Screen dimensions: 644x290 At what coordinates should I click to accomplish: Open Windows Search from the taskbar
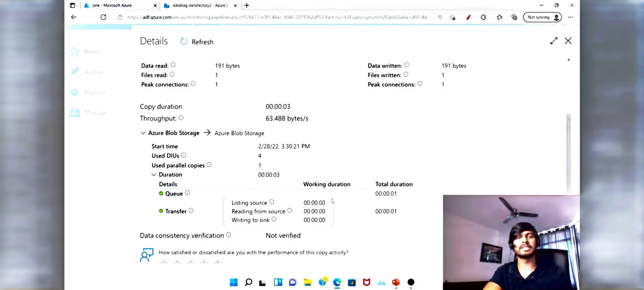coord(248,282)
